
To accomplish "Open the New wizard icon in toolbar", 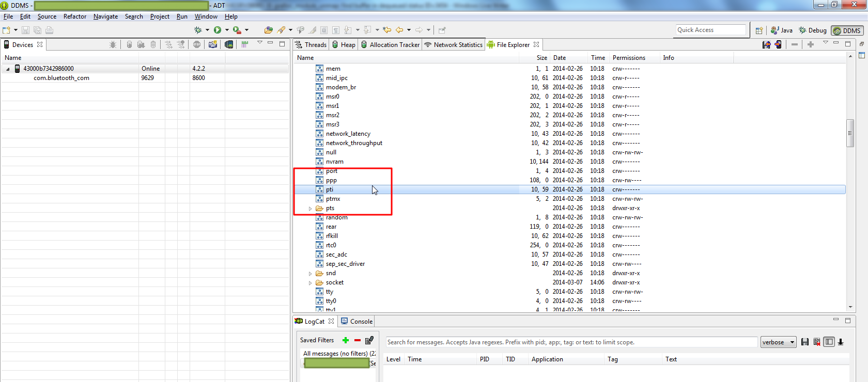I will point(7,30).
